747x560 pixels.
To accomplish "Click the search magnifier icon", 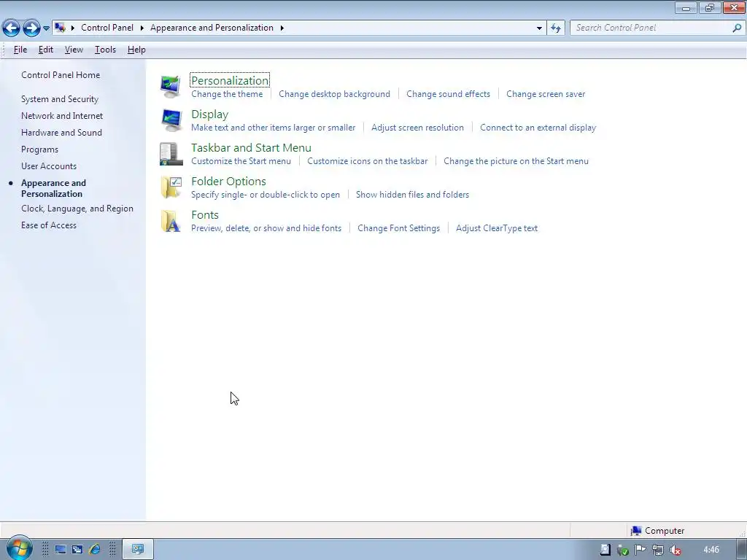I will 737,28.
